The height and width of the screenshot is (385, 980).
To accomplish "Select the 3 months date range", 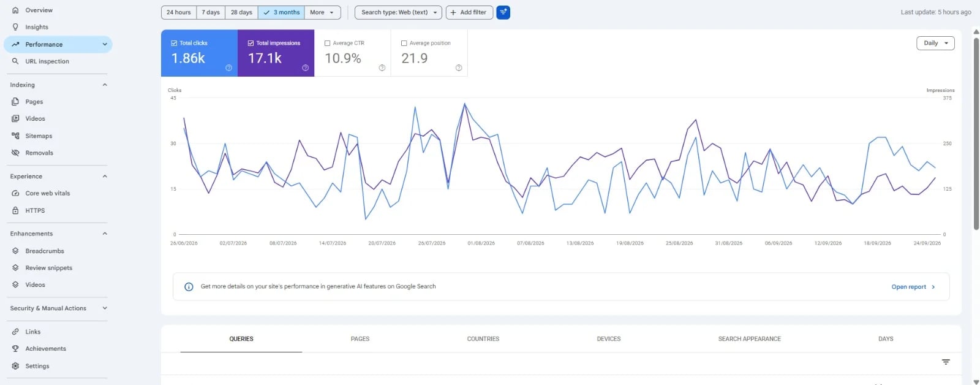I will coord(281,12).
